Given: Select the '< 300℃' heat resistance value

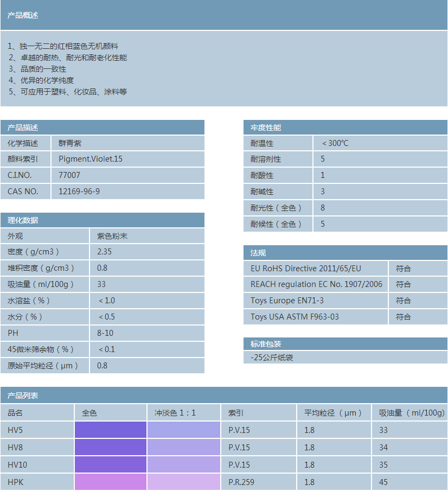Looking at the screenshot, I should tap(335, 143).
